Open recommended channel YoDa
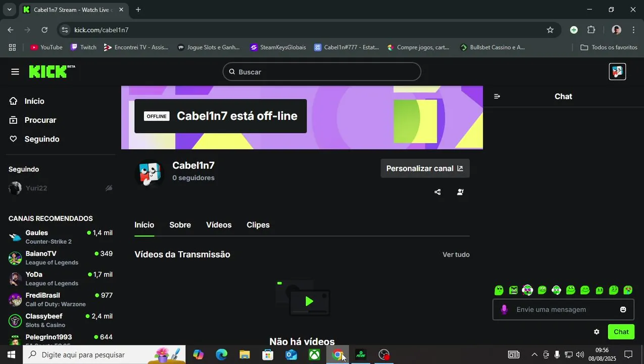This screenshot has height=364, width=644. [x=60, y=279]
